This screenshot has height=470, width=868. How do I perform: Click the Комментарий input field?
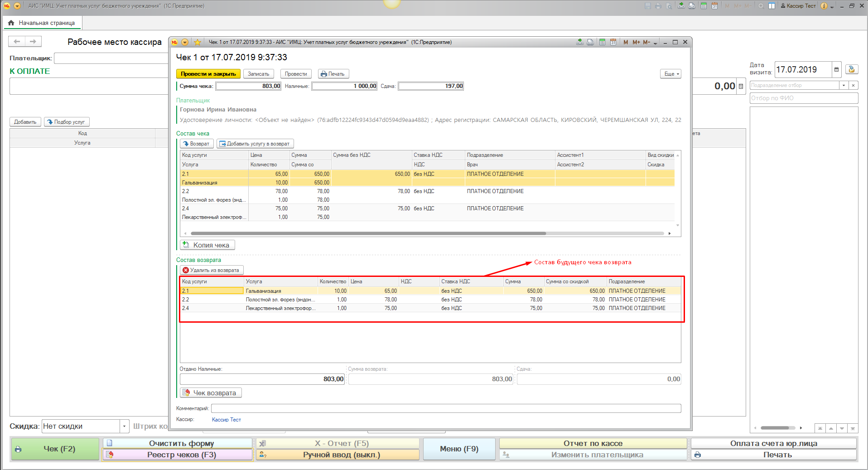(x=446, y=408)
